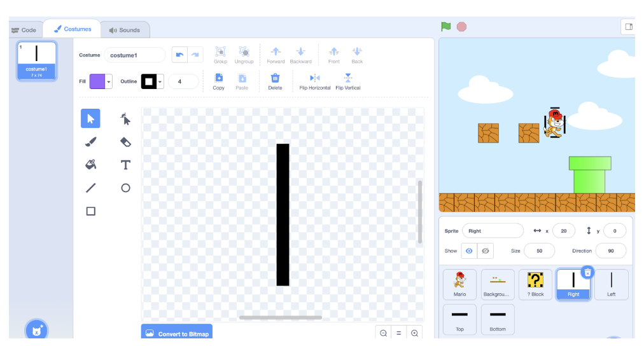Click Mario character on the stage

tap(554, 123)
